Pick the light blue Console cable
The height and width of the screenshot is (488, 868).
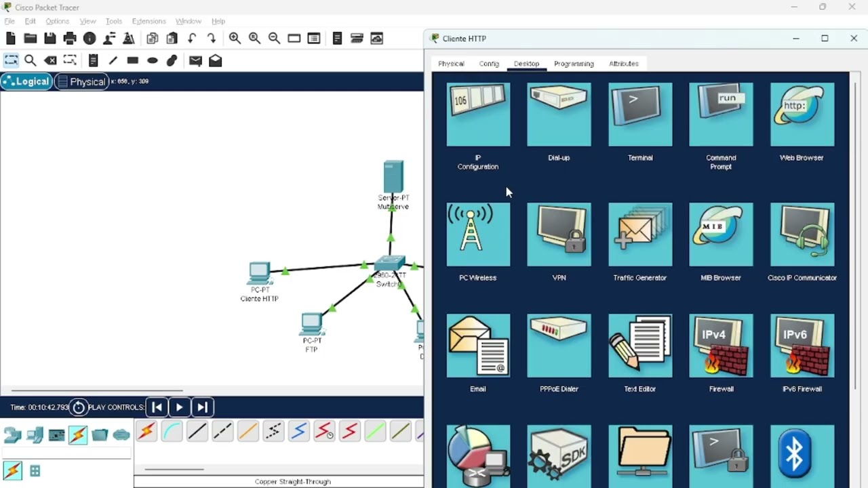(172, 431)
